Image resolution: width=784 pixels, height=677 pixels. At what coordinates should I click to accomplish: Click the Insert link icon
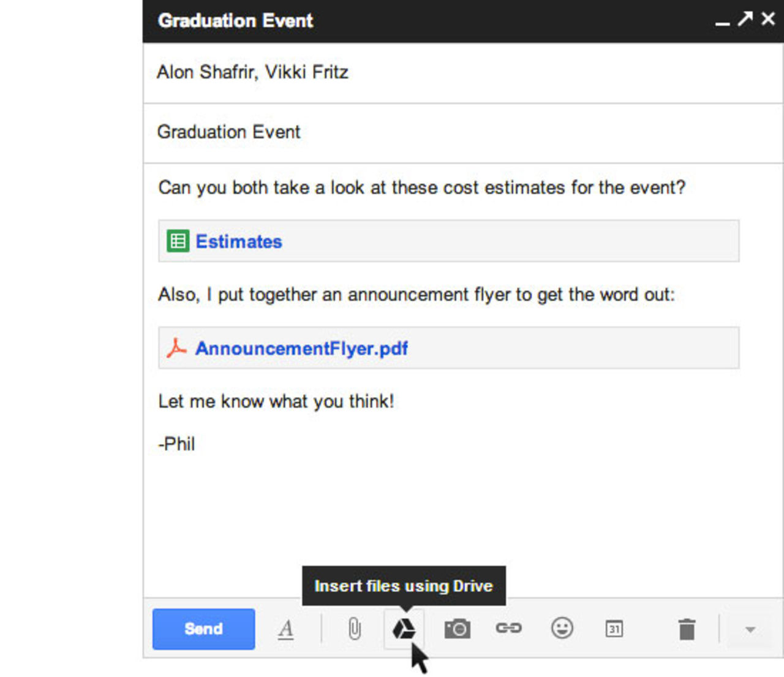coord(509,629)
